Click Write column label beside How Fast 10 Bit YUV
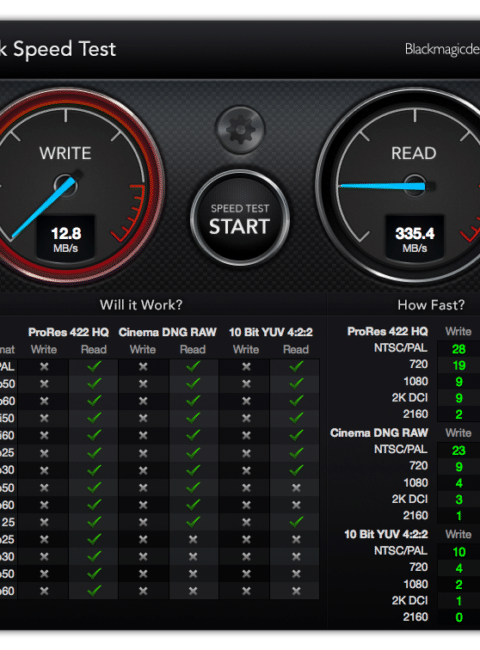The width and height of the screenshot is (480, 650). point(458,534)
